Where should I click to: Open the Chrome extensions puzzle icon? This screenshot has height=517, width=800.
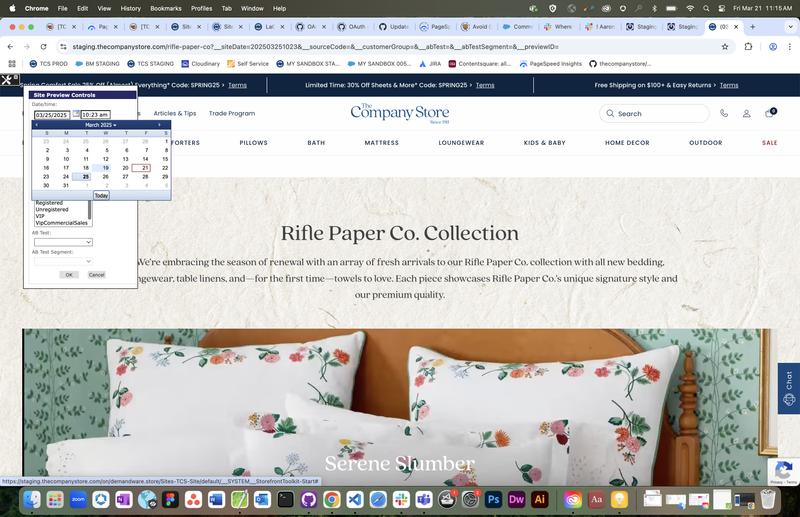pyautogui.click(x=749, y=46)
